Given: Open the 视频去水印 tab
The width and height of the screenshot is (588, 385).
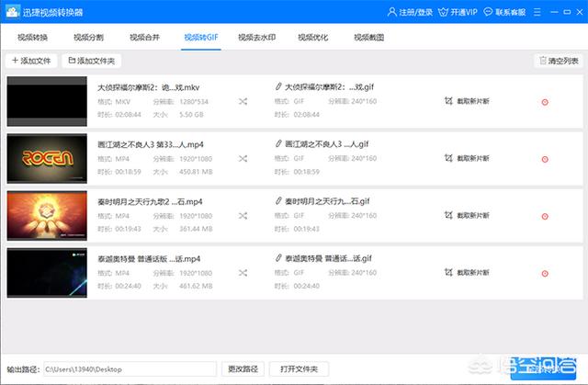Looking at the screenshot, I should (x=257, y=38).
